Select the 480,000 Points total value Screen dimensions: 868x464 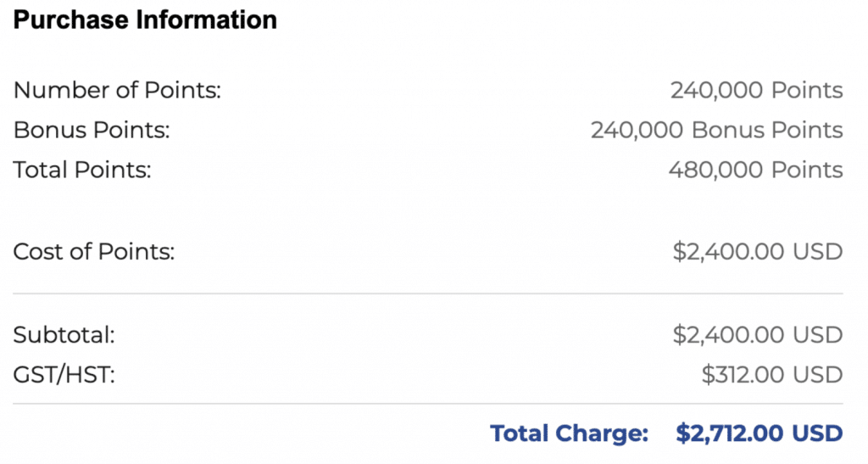[x=755, y=170]
